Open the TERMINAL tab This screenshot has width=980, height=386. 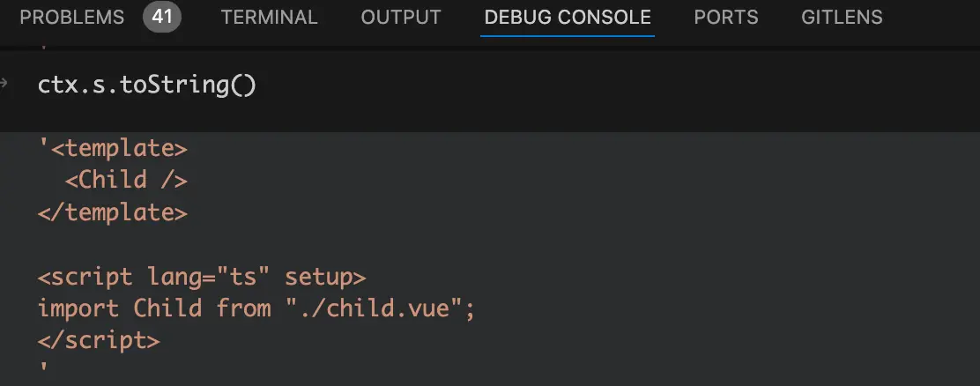(271, 18)
